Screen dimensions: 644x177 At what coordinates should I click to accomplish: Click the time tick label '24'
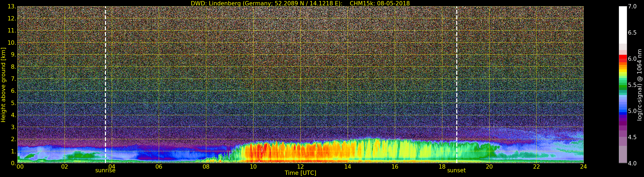583,166
